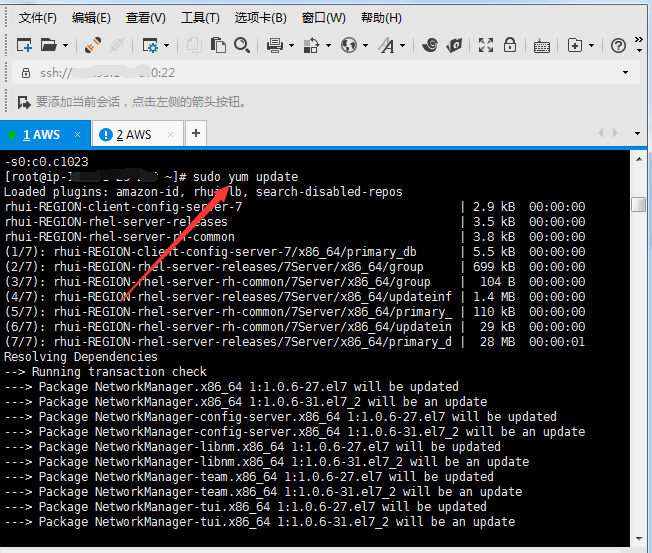Click the address bar padlock icon
The image size is (652, 553).
tap(26, 73)
